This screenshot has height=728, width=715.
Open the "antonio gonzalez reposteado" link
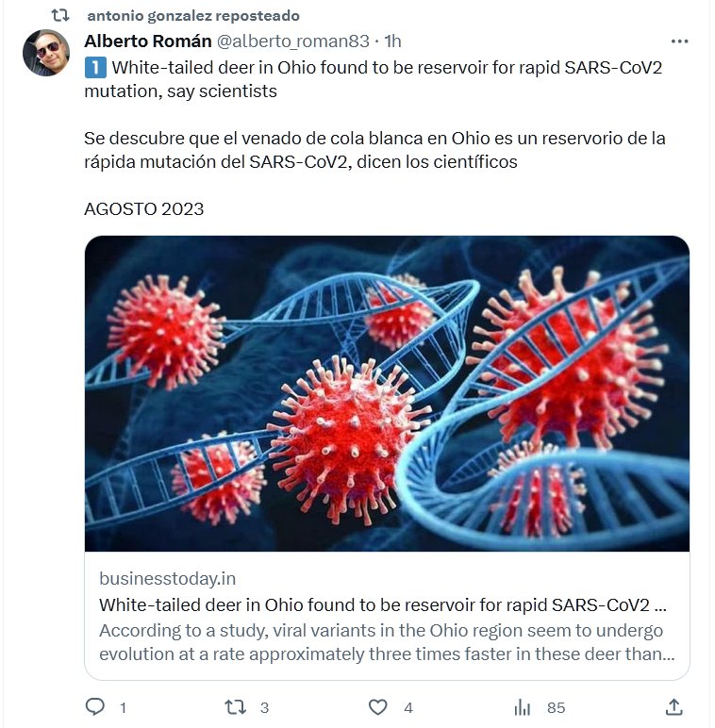192,16
